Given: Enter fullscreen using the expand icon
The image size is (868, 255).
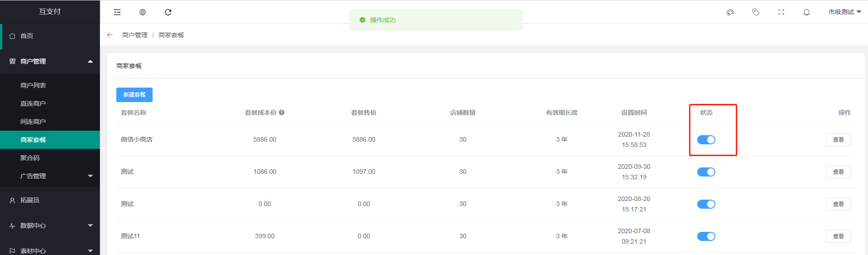Looking at the screenshot, I should 781,12.
